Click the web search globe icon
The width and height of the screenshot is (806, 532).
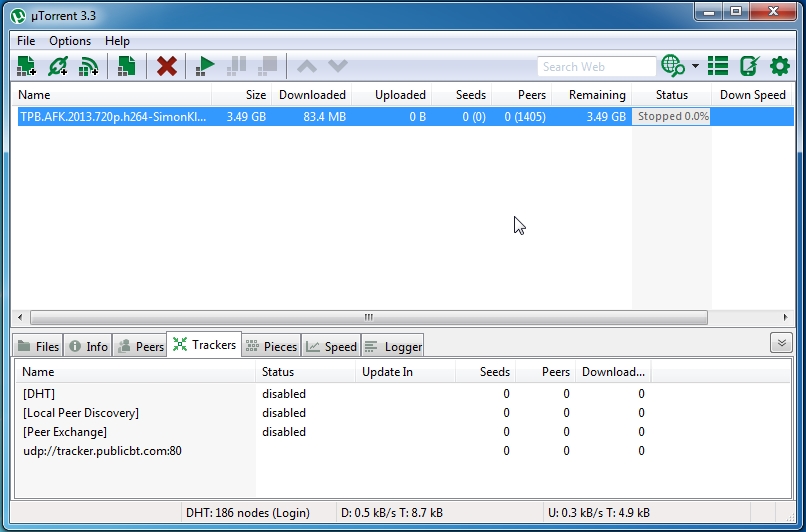tap(673, 66)
